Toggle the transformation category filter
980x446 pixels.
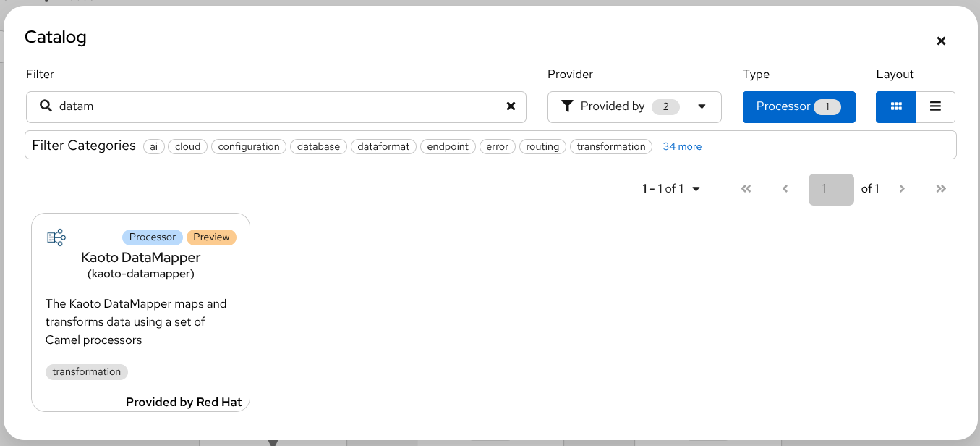tap(610, 146)
